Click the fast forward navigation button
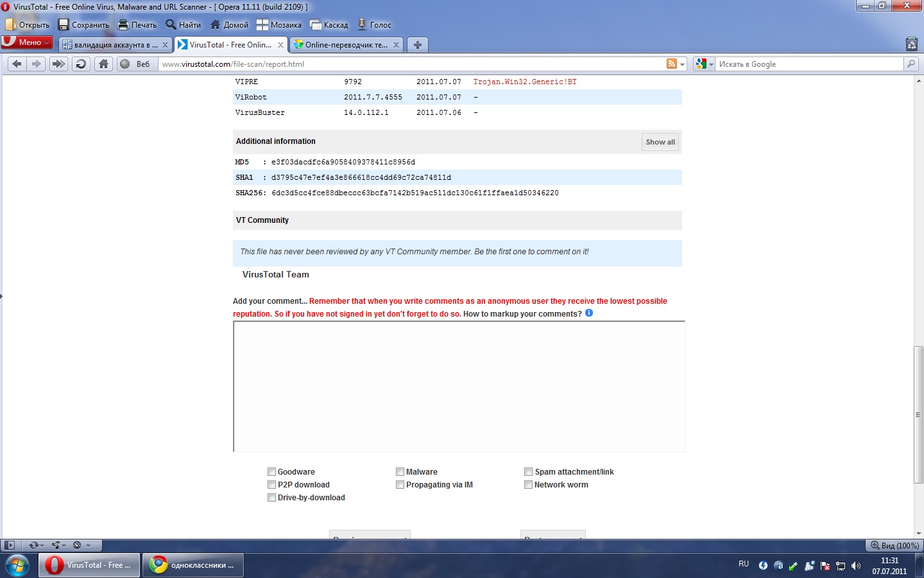Screen dimensions: 924x578 point(58,64)
